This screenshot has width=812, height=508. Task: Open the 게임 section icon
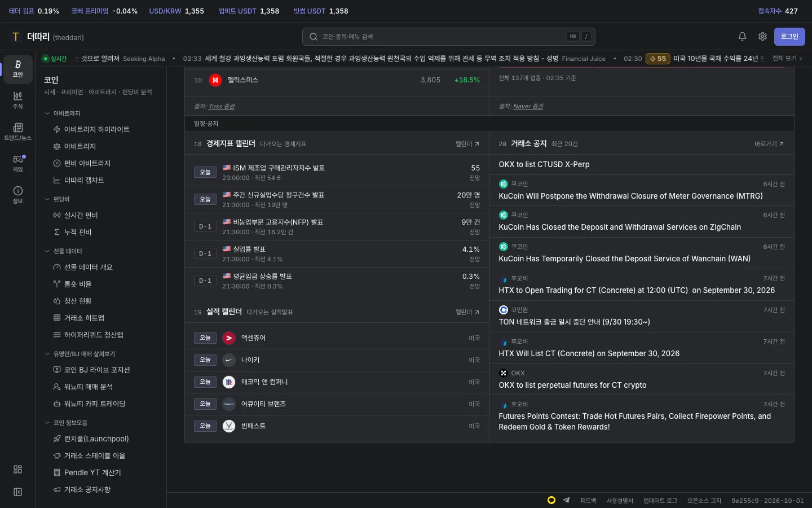click(x=17, y=164)
